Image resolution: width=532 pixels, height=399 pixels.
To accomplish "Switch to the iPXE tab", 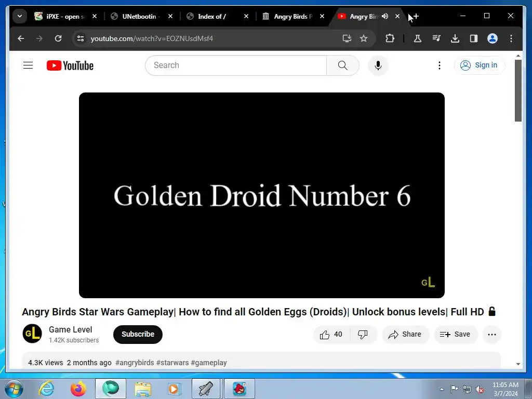I will click(x=65, y=16).
